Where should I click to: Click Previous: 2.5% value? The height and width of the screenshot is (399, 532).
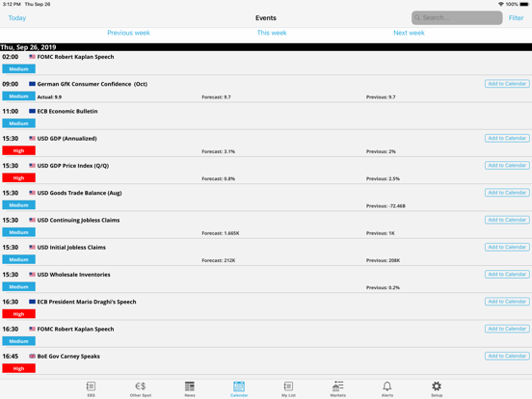pyautogui.click(x=383, y=178)
